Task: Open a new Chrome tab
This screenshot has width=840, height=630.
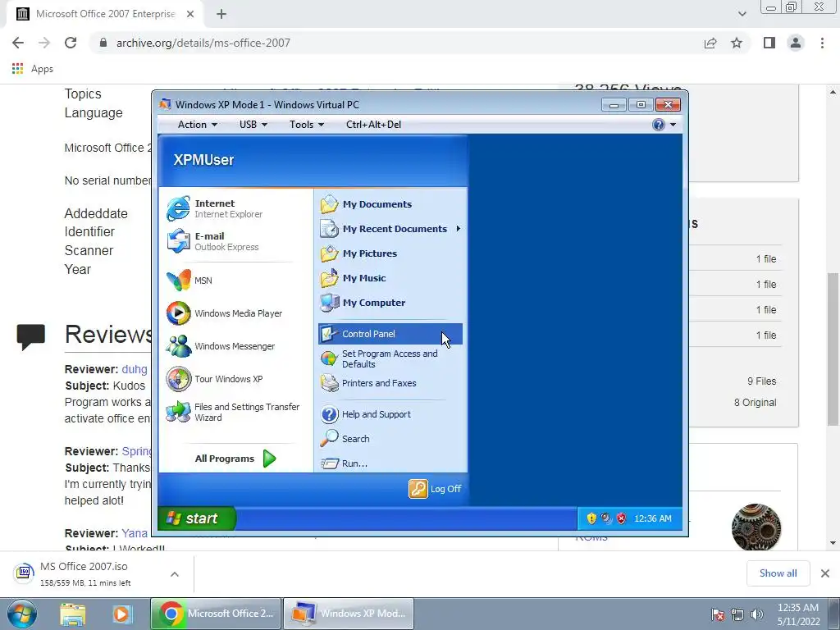Action: coord(221,15)
